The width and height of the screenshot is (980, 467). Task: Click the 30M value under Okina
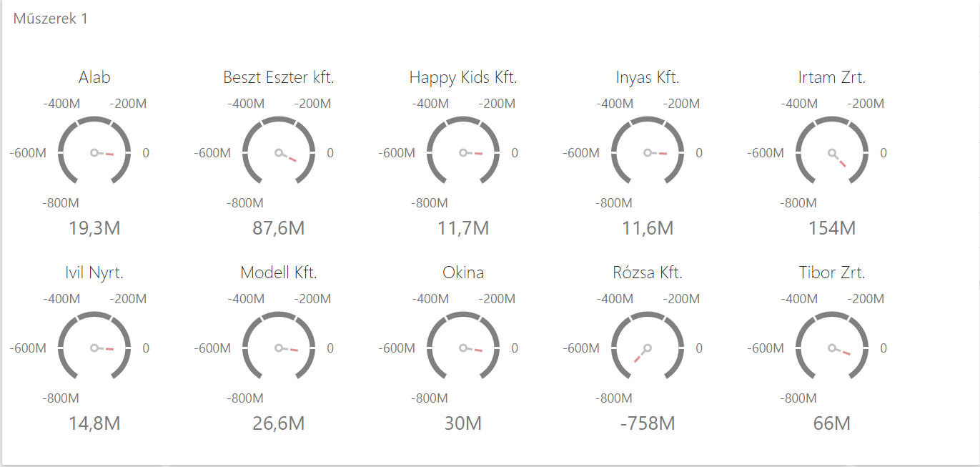pyautogui.click(x=463, y=423)
